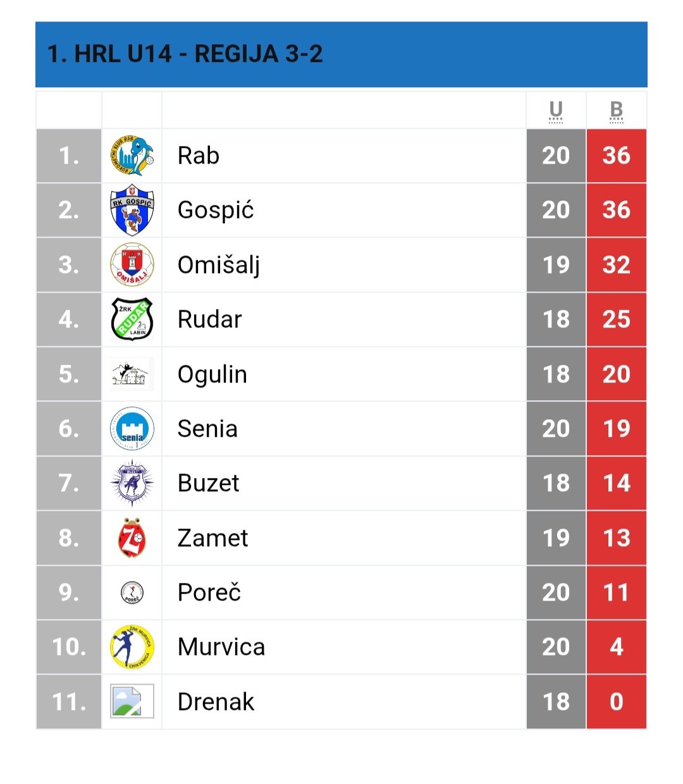Click Drenak's broken image placeholder
The image size is (683, 784).
coord(132,701)
